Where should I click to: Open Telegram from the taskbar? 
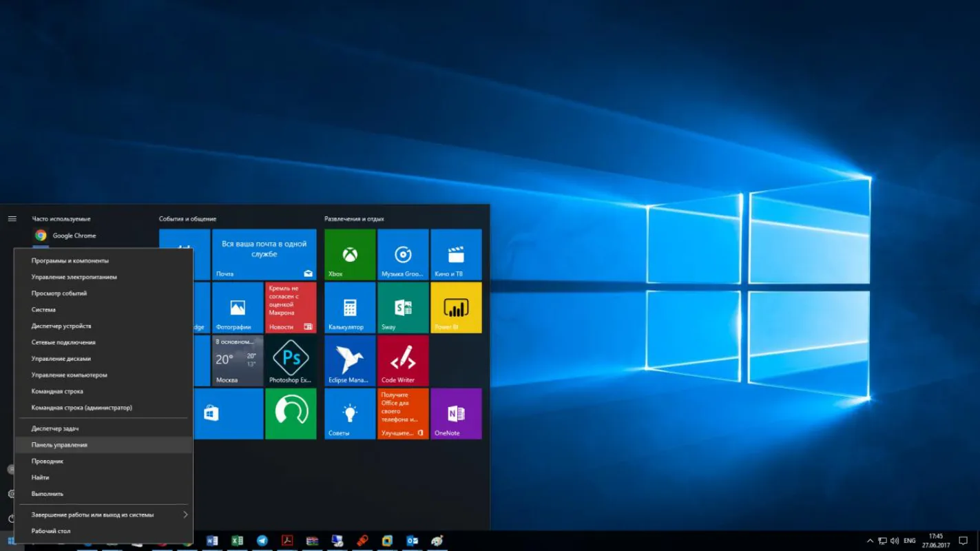[262, 541]
